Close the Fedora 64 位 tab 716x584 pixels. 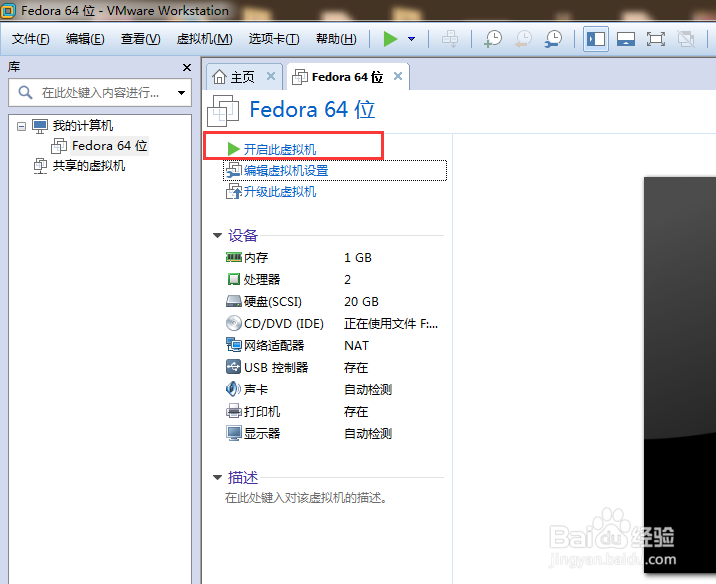coord(398,76)
